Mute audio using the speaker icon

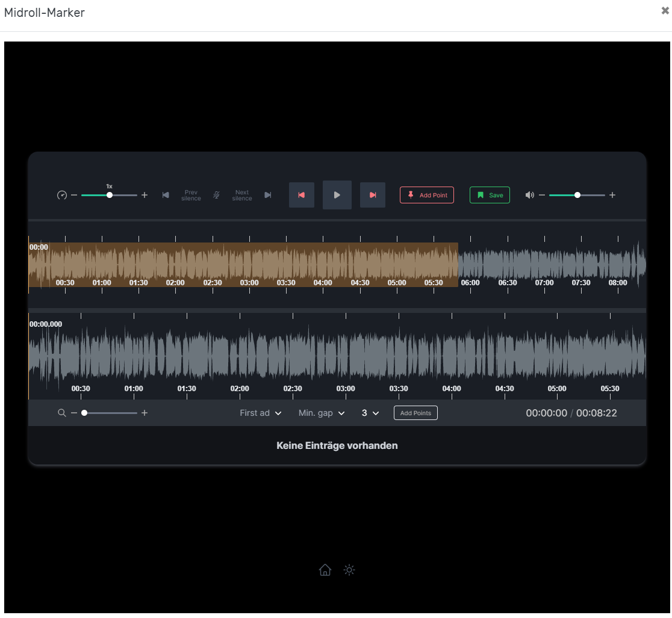[x=529, y=195]
